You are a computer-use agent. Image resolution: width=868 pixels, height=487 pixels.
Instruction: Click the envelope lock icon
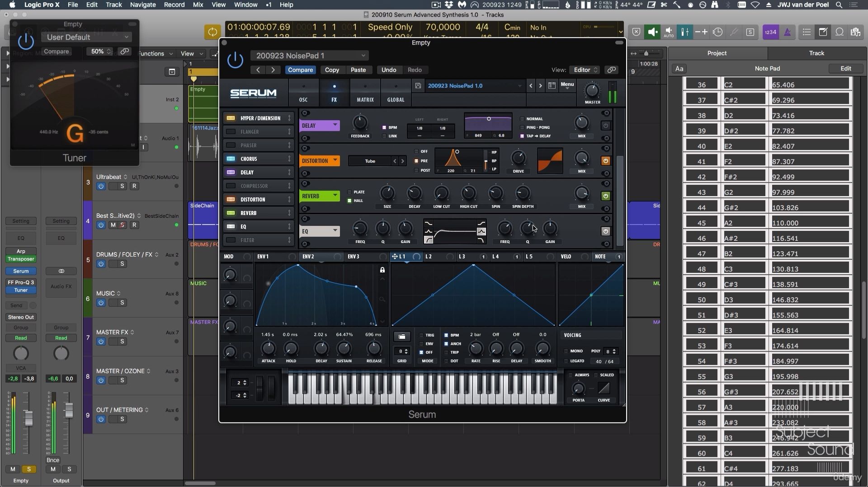382,270
